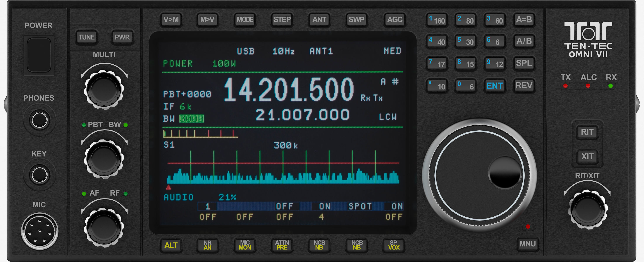Click the spectrum sweep display
Screen dimensions: 644x262
click(283, 167)
